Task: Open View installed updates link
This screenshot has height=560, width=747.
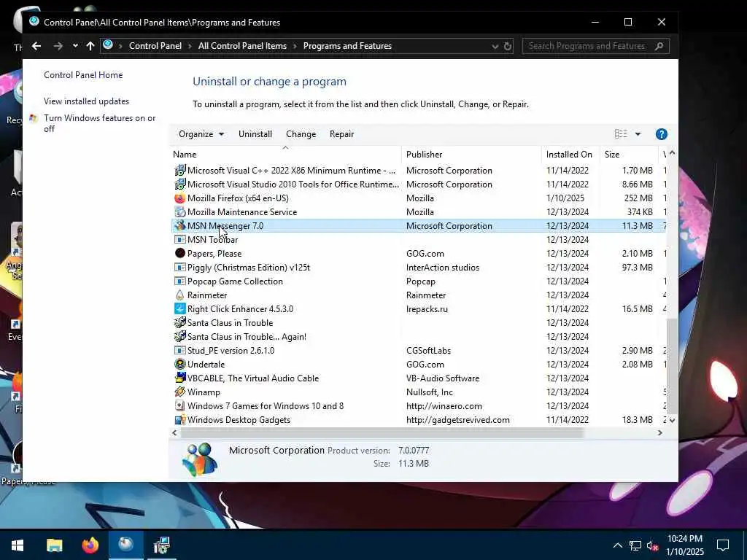Action: pos(86,101)
